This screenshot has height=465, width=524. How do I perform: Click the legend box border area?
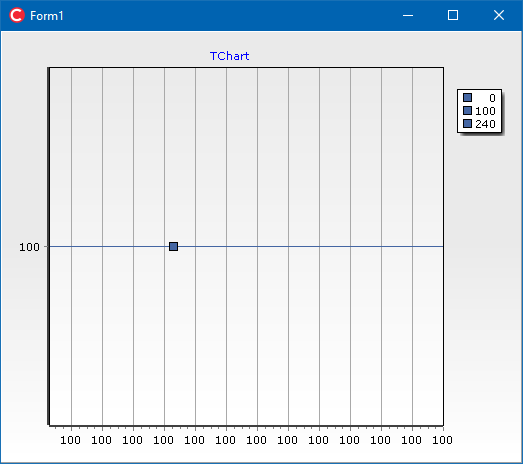point(479,90)
